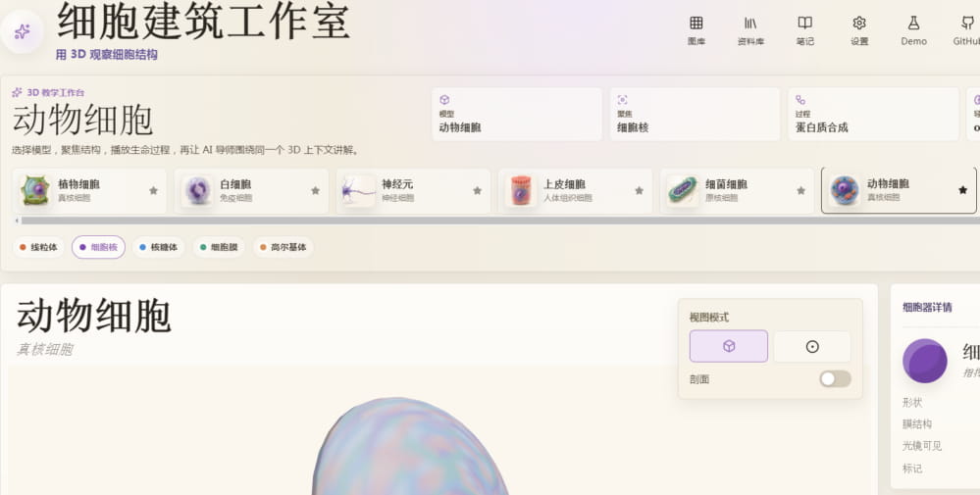Viewport: 980px width, 495px height.
Task: Click the 标记 row label
Action: (x=912, y=469)
